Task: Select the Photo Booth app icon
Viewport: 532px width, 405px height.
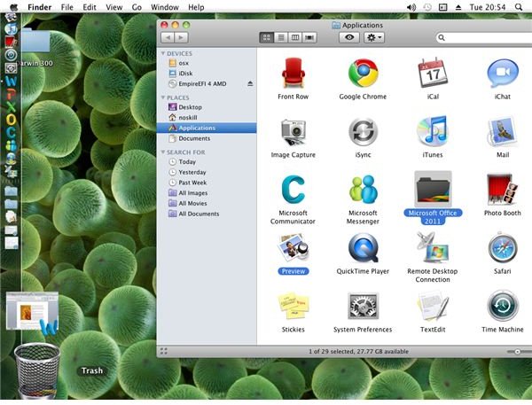Action: [x=503, y=190]
